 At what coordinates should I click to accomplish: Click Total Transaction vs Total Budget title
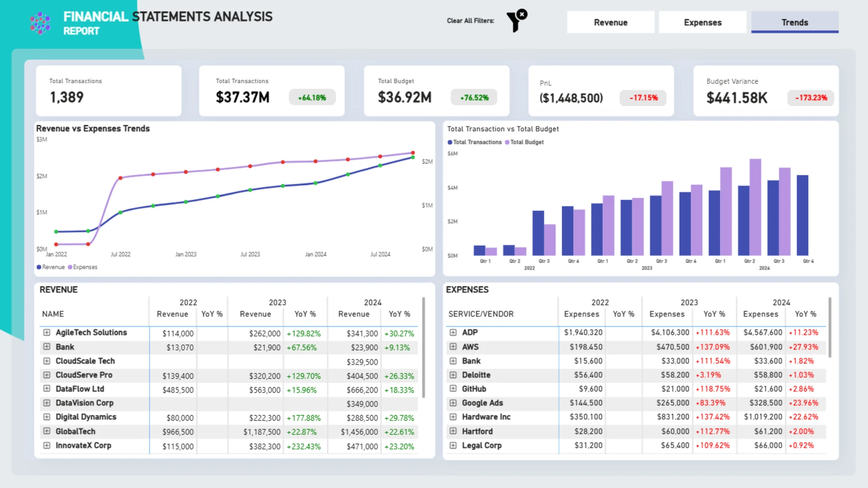click(x=503, y=129)
